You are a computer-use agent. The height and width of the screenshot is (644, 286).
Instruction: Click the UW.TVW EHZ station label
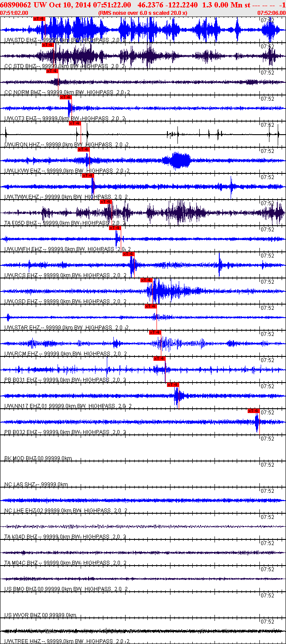(22, 197)
